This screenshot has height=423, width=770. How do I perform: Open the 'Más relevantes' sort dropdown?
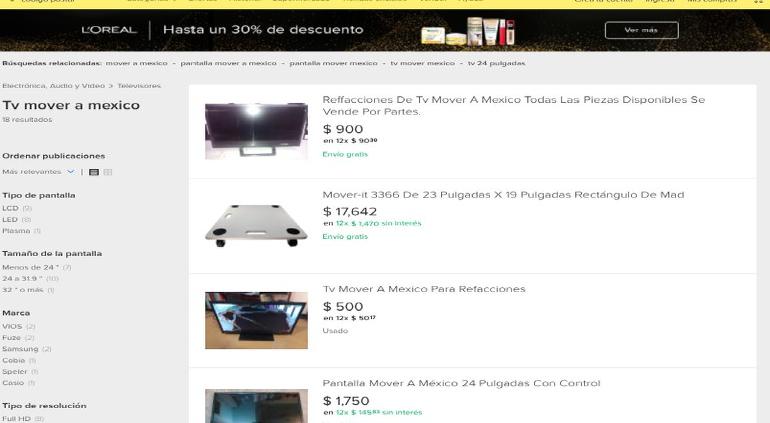coord(38,172)
